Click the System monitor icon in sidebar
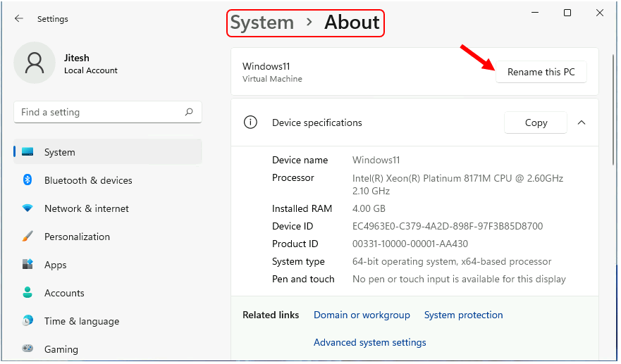 27,152
